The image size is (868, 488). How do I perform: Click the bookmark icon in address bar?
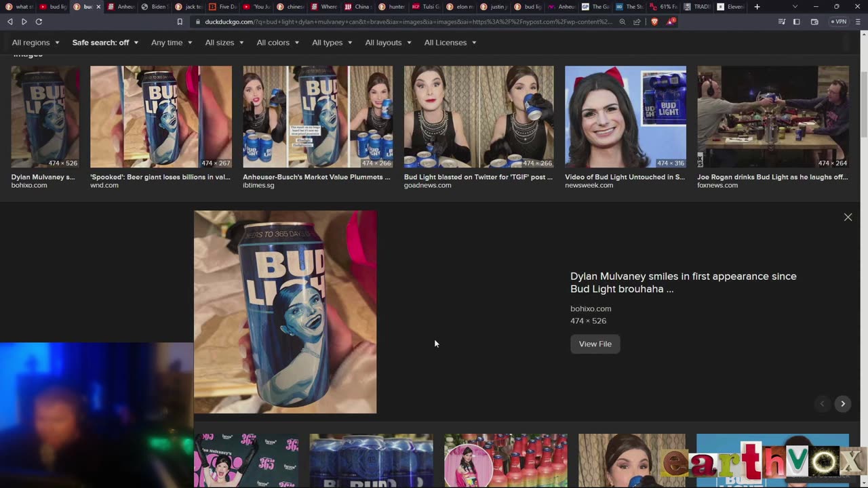pyautogui.click(x=180, y=22)
